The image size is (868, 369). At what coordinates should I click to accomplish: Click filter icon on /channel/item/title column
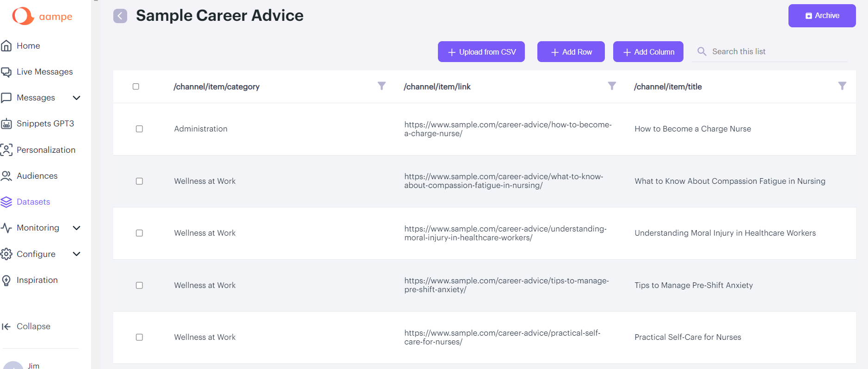842,86
